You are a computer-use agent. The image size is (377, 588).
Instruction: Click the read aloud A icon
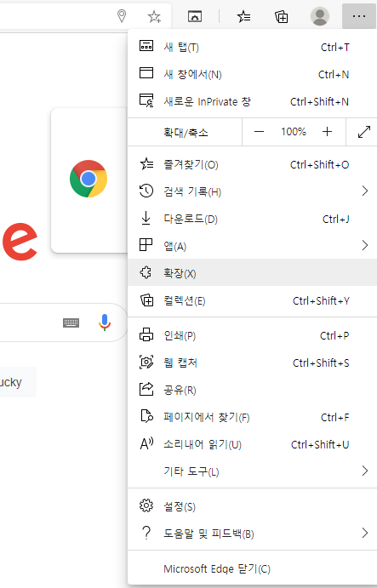[x=146, y=443]
